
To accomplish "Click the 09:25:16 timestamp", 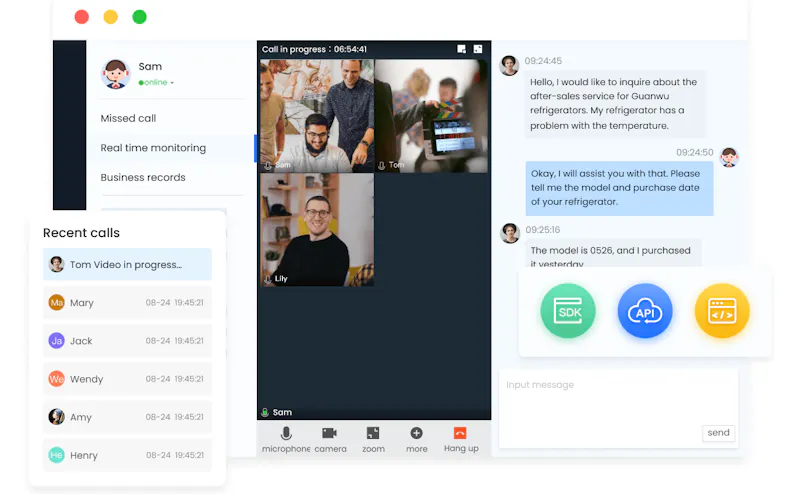I will (543, 230).
